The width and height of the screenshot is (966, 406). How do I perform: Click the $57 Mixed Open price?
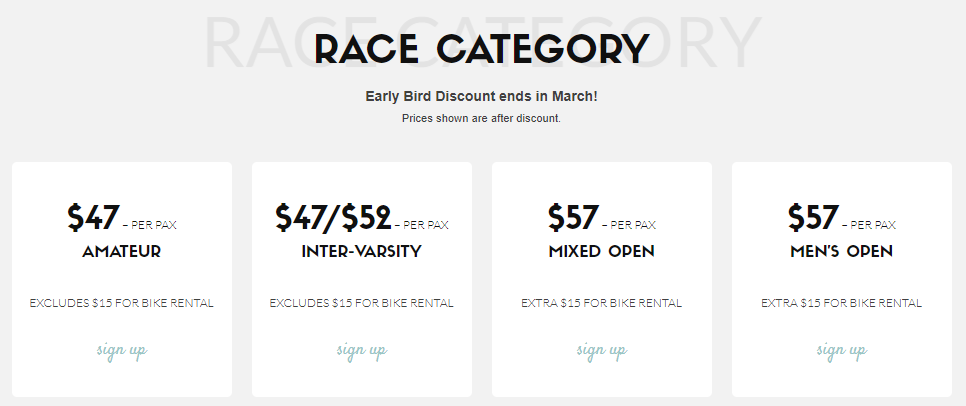click(x=573, y=217)
